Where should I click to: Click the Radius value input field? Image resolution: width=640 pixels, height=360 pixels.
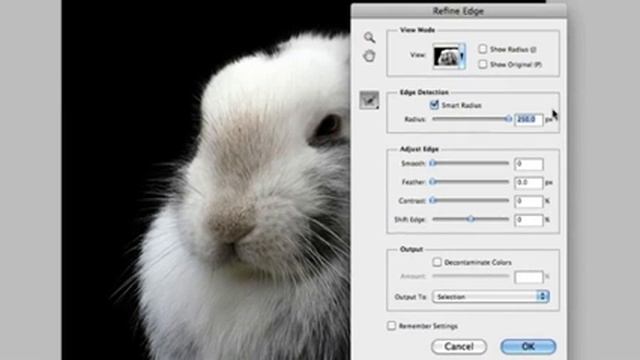click(x=529, y=120)
